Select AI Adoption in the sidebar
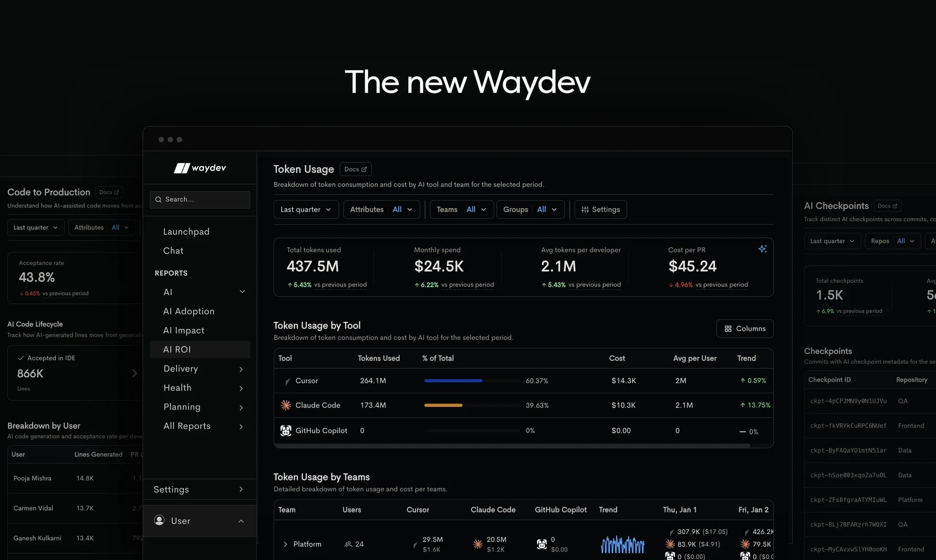 [189, 311]
